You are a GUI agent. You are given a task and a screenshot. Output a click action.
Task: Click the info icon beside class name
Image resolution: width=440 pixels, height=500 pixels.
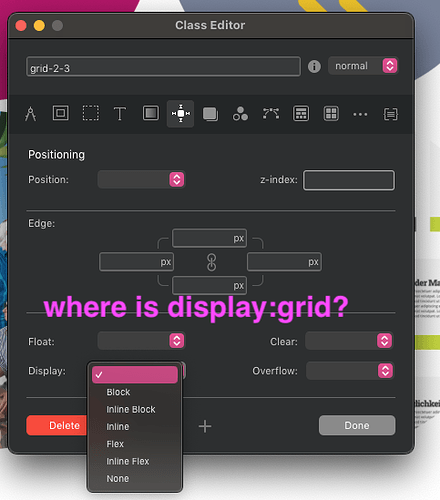(x=314, y=66)
